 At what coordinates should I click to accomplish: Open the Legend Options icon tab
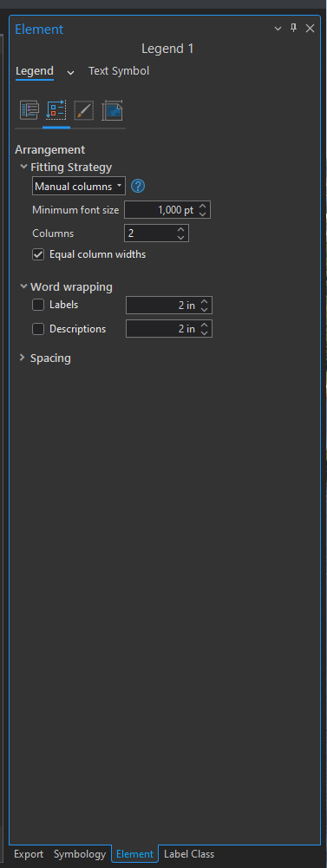coord(29,111)
